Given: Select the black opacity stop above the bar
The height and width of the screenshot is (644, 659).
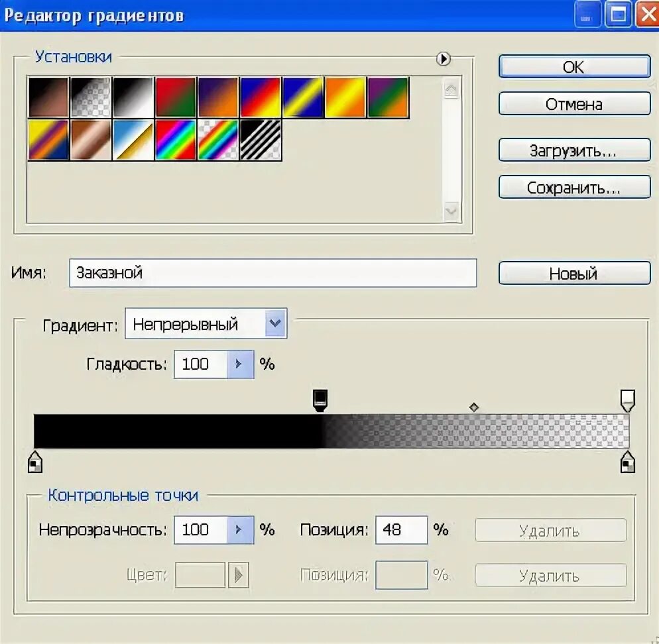Looking at the screenshot, I should 321,400.
